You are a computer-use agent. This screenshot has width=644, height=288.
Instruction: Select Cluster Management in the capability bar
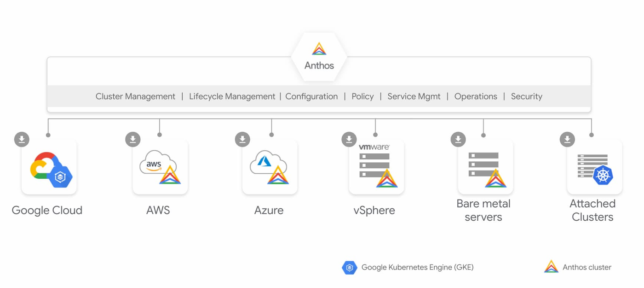[135, 96]
